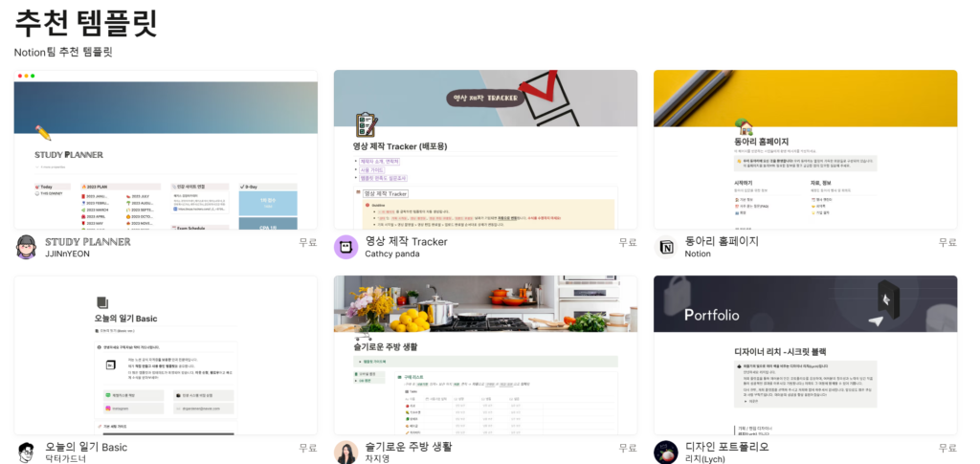Click the Cathcy panda purple avatar icon
The height and width of the screenshot is (464, 980).
[x=345, y=247]
